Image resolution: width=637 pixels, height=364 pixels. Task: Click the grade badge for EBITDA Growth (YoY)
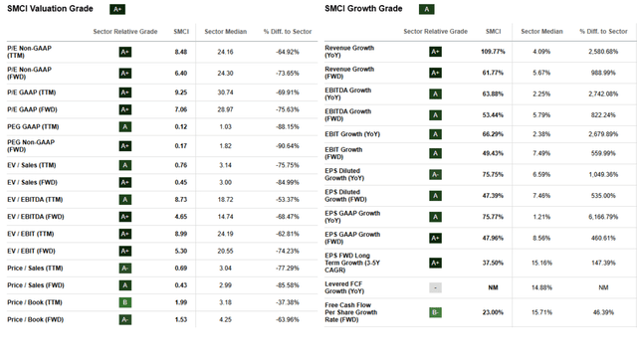435,94
